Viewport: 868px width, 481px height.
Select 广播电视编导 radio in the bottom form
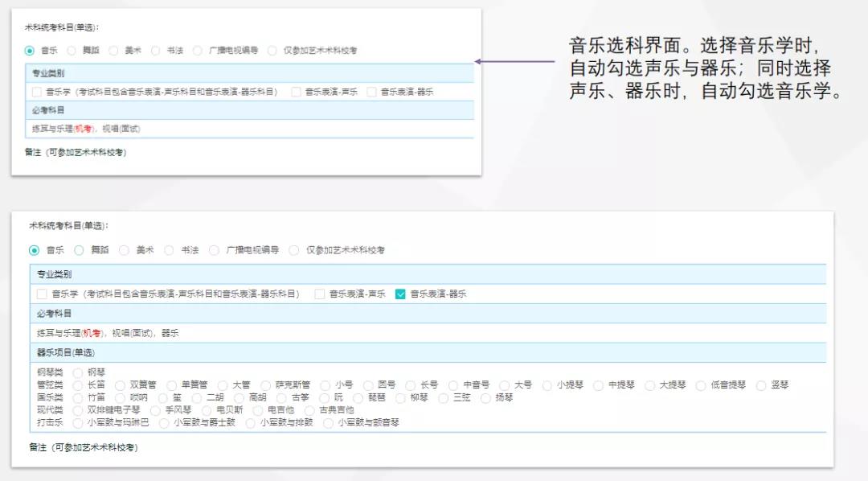[x=215, y=250]
